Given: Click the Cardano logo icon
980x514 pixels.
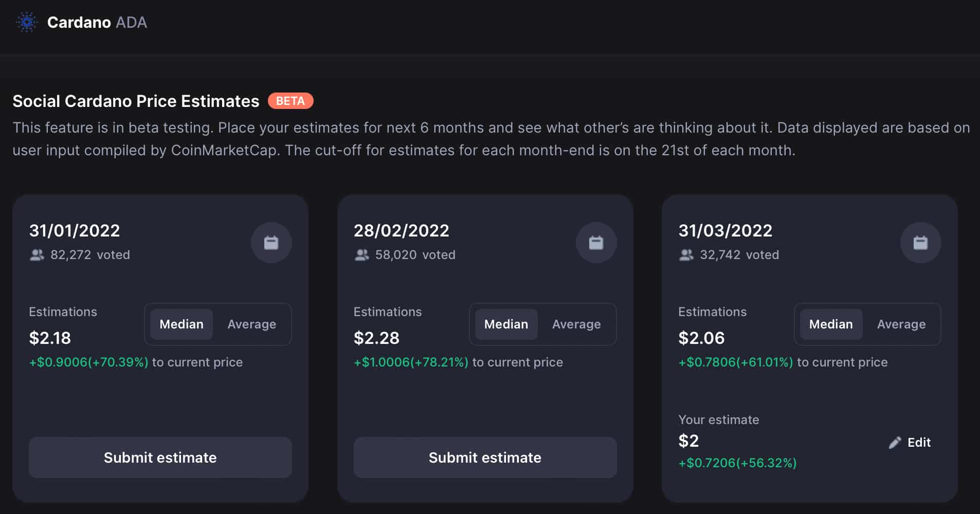Looking at the screenshot, I should coord(27,22).
